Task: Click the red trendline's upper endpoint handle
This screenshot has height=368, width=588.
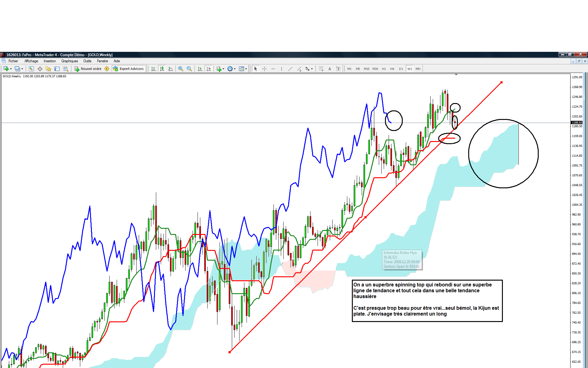Action: point(501,82)
